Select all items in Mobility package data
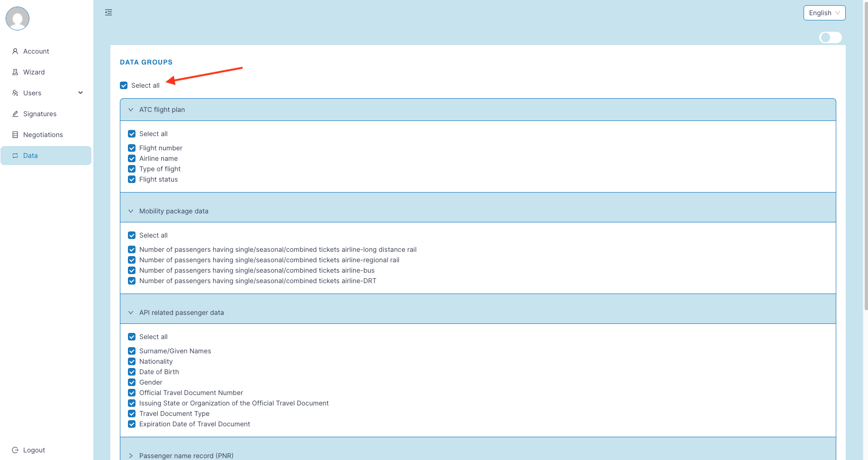The image size is (868, 460). 132,235
